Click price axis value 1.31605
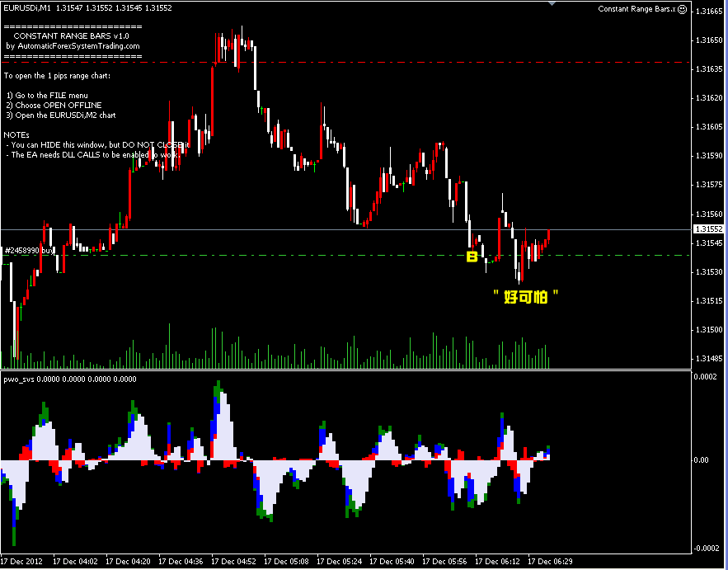Image resolution: width=728 pixels, height=570 pixels. pos(709,127)
